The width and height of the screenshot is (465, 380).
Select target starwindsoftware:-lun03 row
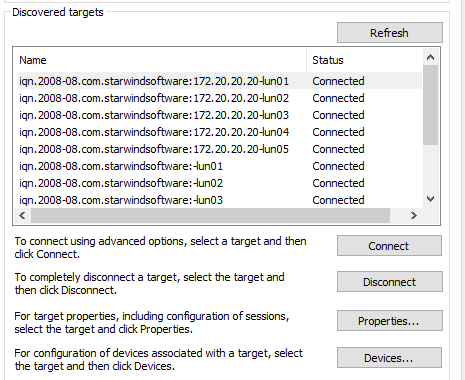point(220,200)
